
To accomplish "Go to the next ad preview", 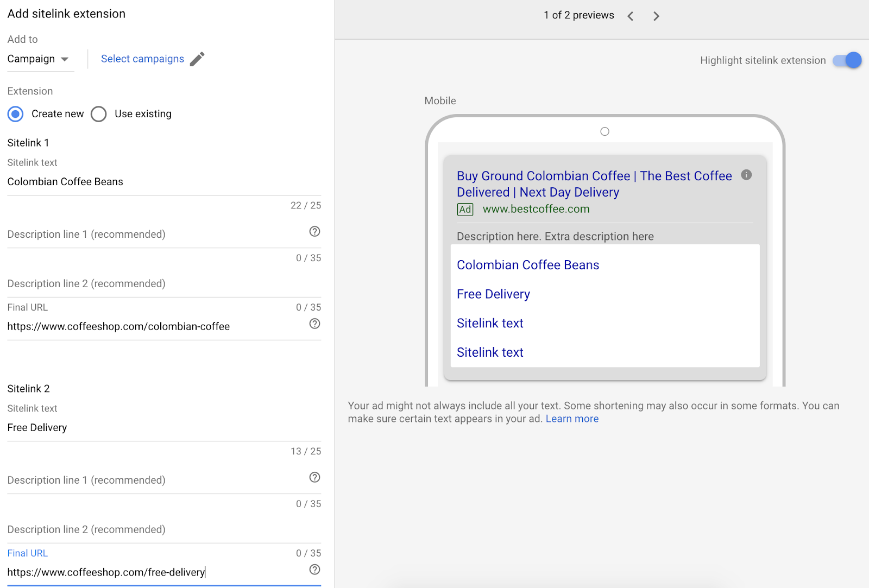I will pos(656,16).
